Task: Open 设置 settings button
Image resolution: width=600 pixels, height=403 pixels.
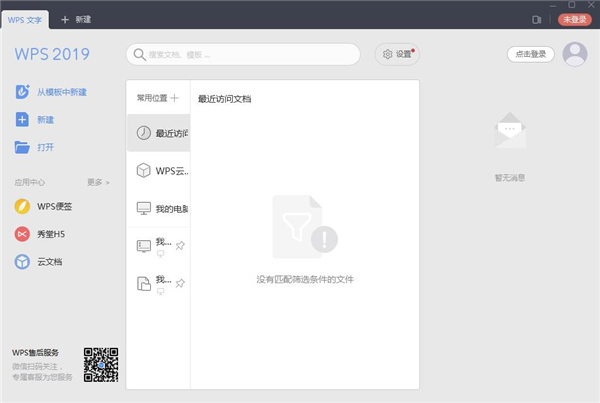Action: (x=397, y=54)
